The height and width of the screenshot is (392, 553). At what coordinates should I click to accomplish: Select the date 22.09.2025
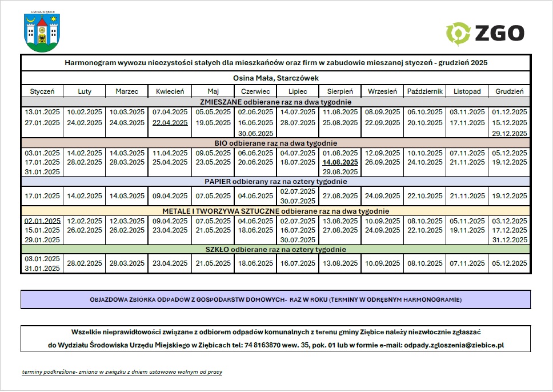(x=382, y=123)
